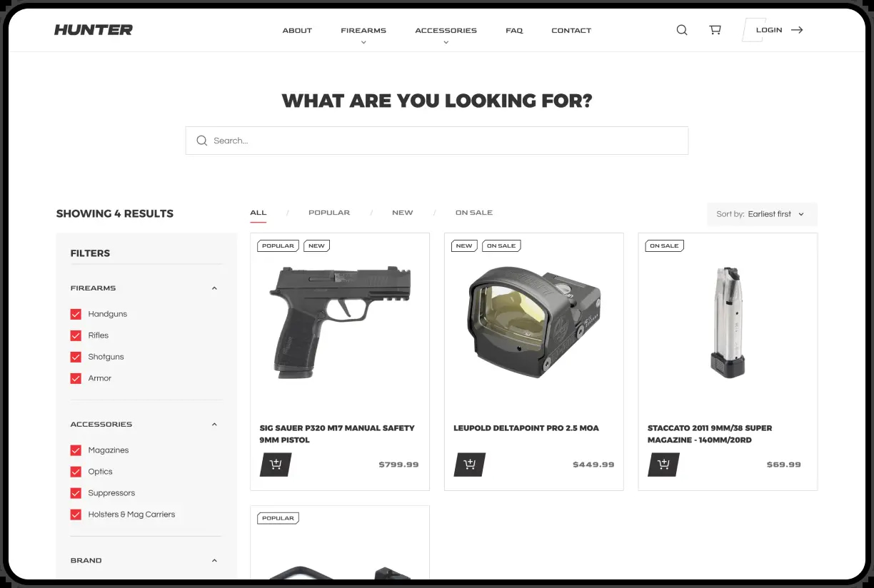Open Sig Sauer P320 M17 product title

pos(337,434)
